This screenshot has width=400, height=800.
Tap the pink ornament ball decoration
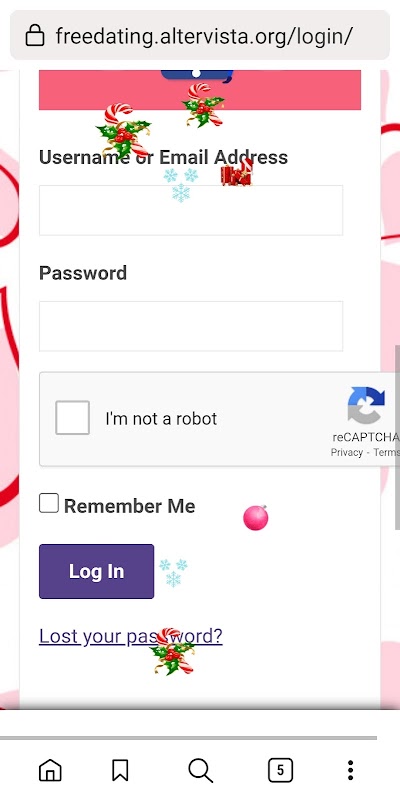point(256,518)
